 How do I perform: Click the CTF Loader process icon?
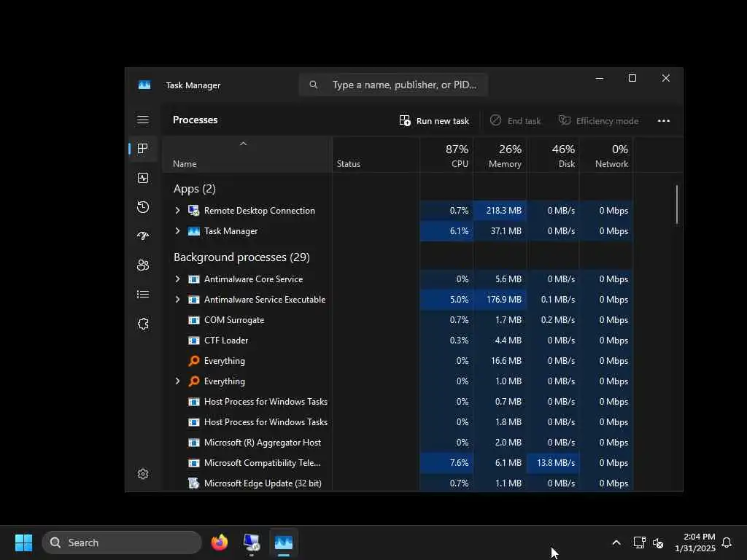(193, 341)
